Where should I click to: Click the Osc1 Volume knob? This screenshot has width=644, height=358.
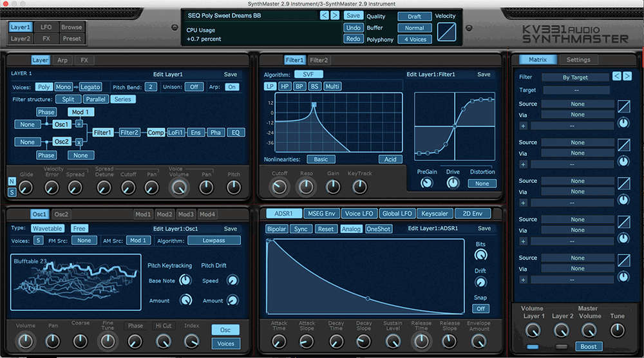pyautogui.click(x=26, y=341)
